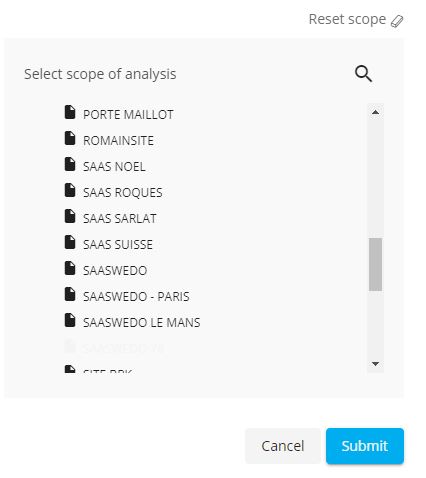Cancel the scope selection dialog

pyautogui.click(x=283, y=446)
